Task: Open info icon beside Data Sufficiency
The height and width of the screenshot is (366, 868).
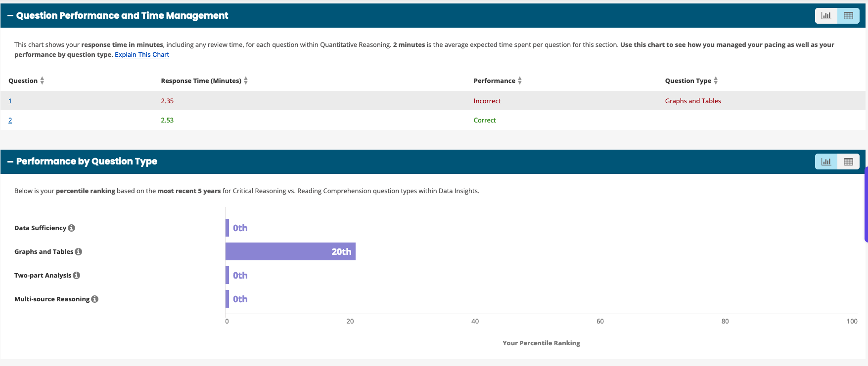Action: [x=72, y=228]
